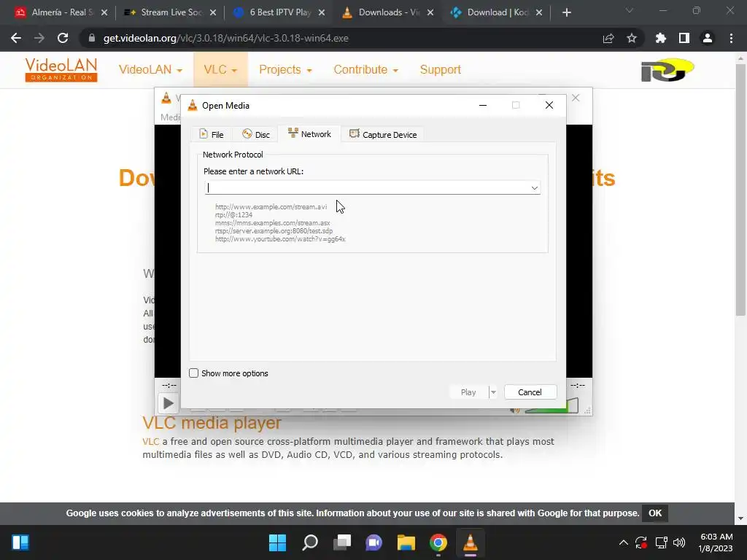Show hidden system tray icons
747x560 pixels.
click(623, 542)
